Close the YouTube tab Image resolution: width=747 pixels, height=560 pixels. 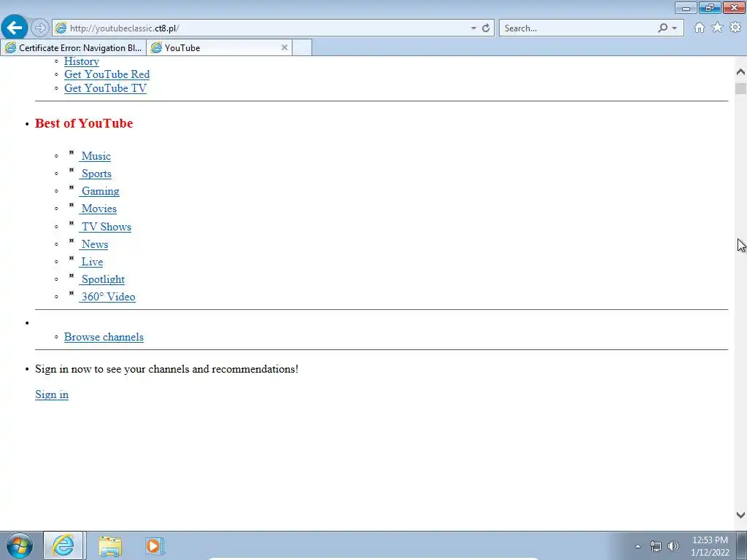285,47
